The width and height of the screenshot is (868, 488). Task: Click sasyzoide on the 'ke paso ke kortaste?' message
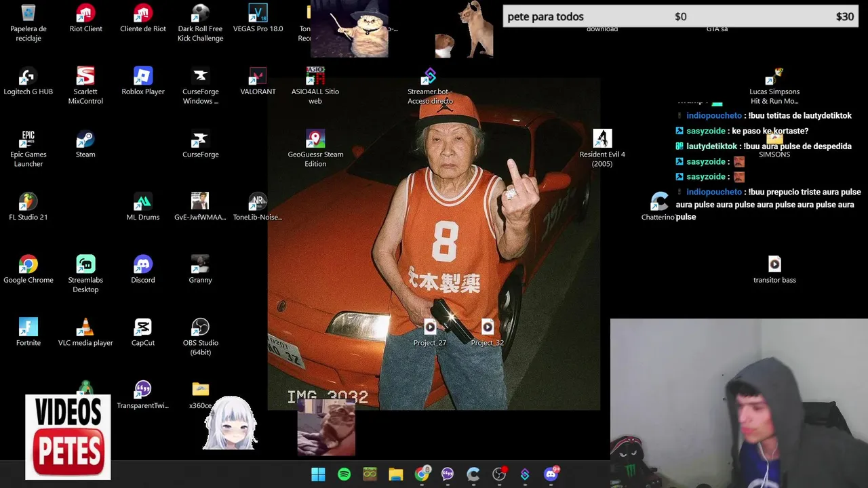(706, 131)
